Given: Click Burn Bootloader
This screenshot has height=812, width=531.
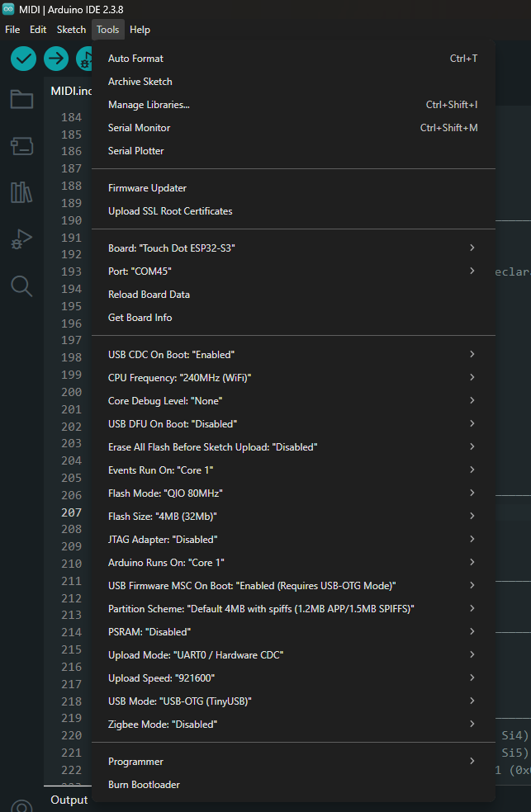Looking at the screenshot, I should tap(293, 785).
